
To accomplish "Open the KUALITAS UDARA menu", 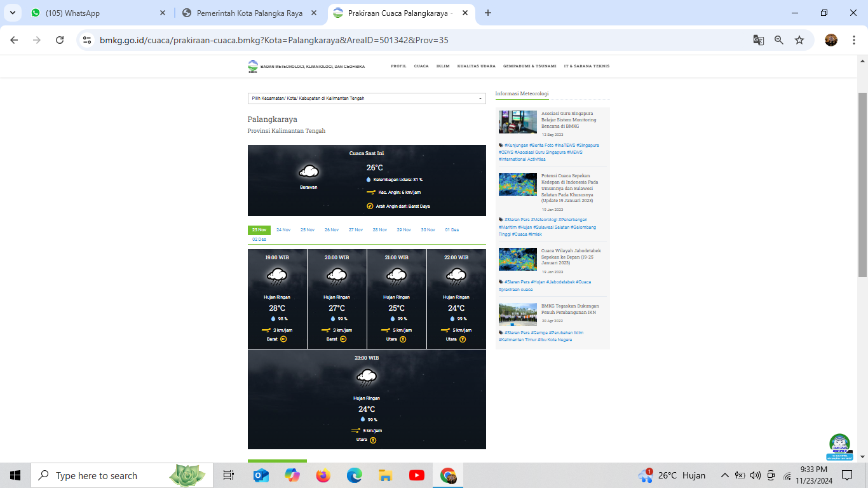I will pyautogui.click(x=477, y=66).
